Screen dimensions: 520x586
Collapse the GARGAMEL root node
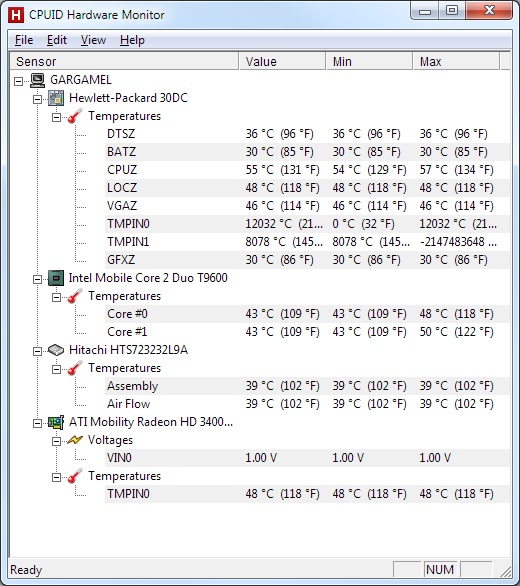[x=18, y=81]
